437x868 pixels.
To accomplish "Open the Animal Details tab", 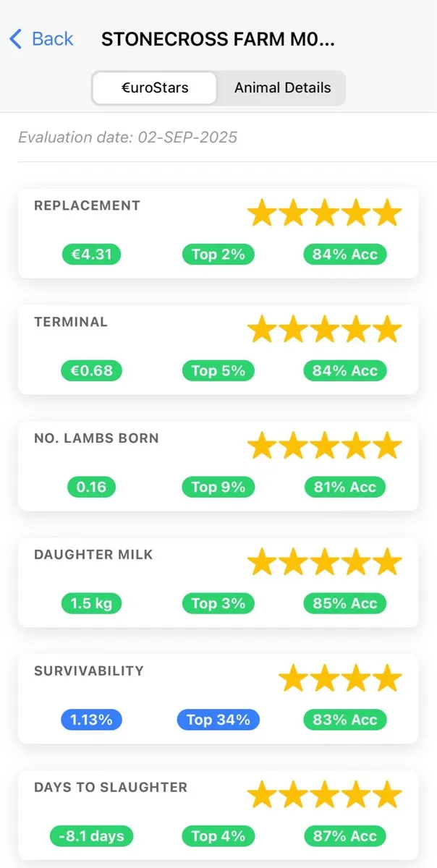I will coord(282,88).
